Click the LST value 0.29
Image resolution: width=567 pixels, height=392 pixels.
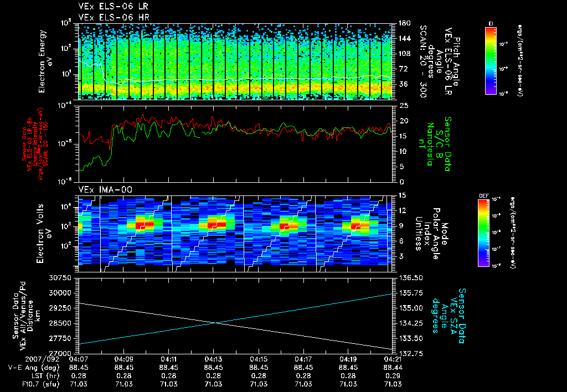click(393, 376)
